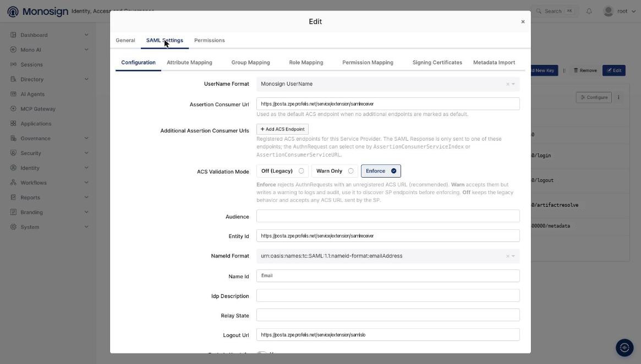Open the root user menu chevron
Viewport: 641px width, 364px height.
pyautogui.click(x=634, y=11)
